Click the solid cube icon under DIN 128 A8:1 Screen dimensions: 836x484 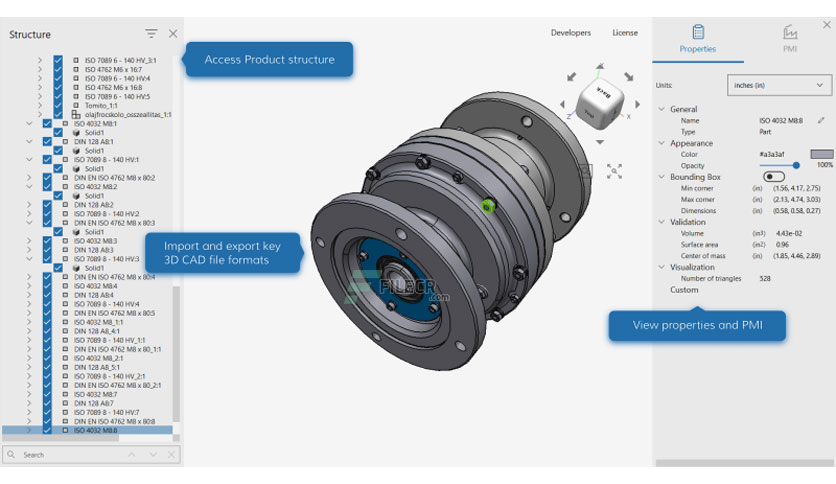(76, 151)
